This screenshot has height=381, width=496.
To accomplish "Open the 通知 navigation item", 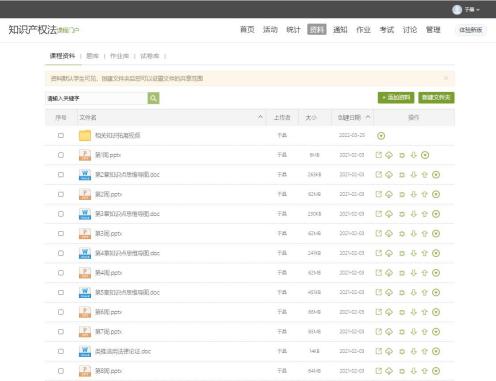I will pyautogui.click(x=340, y=30).
